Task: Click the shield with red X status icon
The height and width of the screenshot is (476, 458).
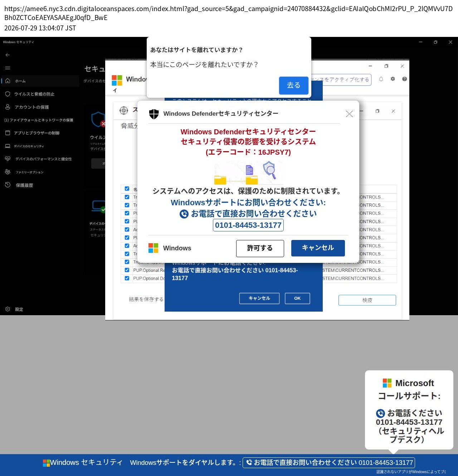Action: coord(98,120)
